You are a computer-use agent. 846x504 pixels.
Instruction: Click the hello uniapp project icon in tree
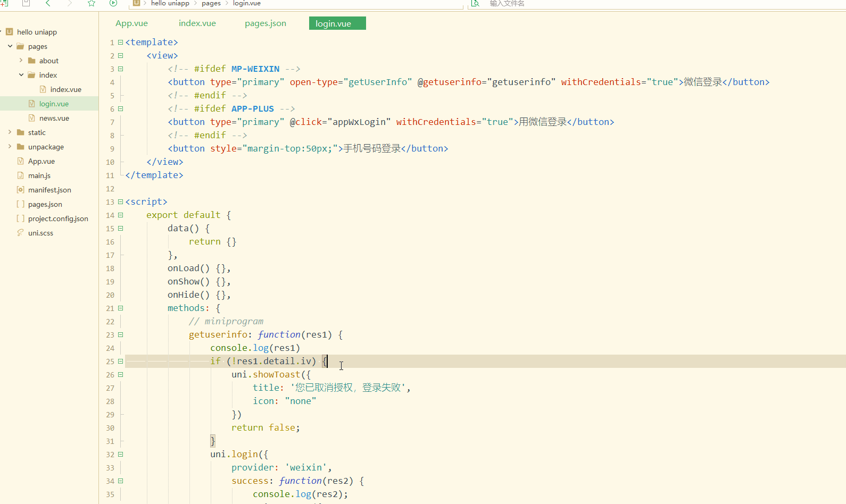(x=9, y=32)
